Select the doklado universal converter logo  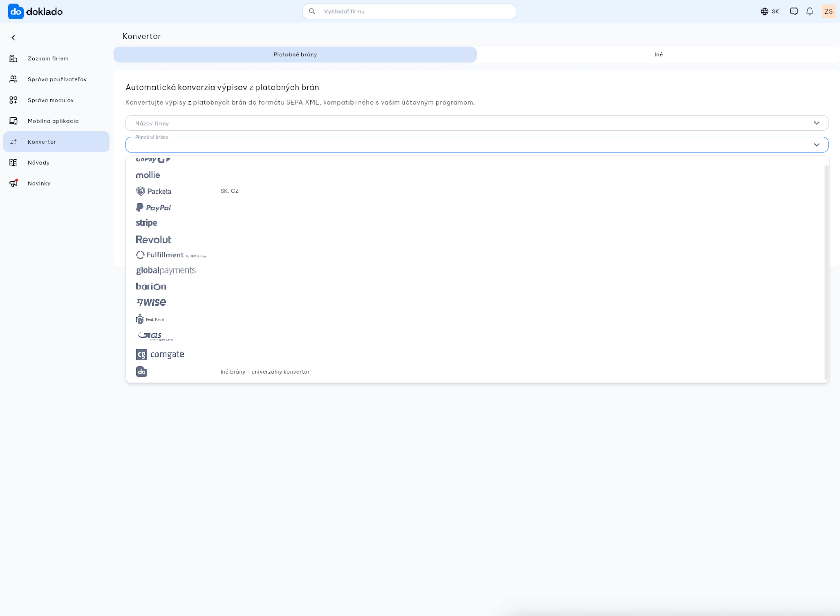[x=142, y=372]
